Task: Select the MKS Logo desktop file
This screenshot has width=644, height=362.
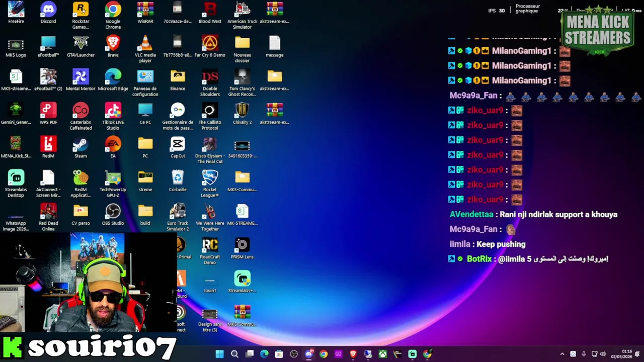Action: pyautogui.click(x=16, y=46)
